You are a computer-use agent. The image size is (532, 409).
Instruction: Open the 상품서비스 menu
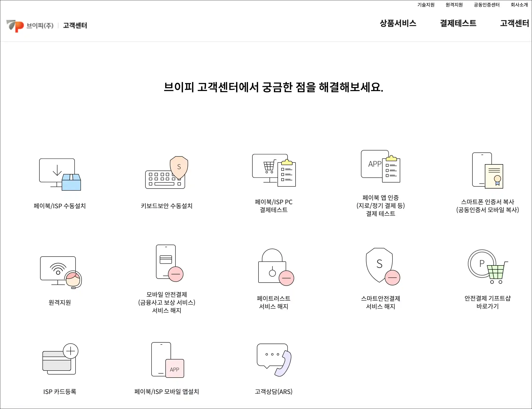[398, 23]
